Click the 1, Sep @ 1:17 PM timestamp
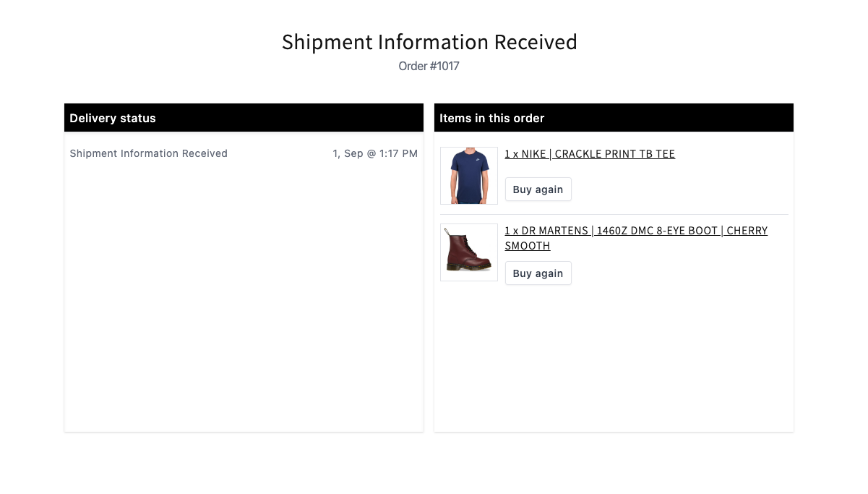This screenshot has width=868, height=494. pyautogui.click(x=375, y=153)
